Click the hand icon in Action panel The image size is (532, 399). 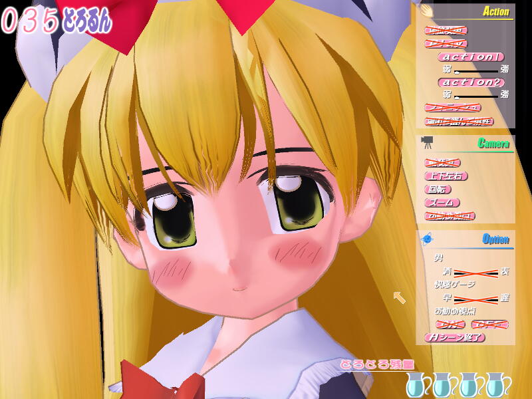coord(426,11)
